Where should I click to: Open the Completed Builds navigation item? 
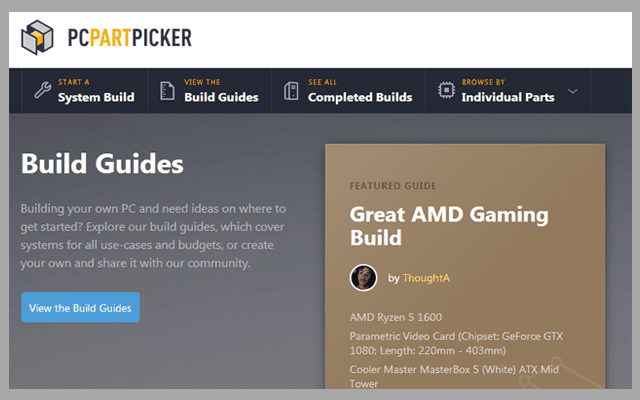(x=348, y=91)
